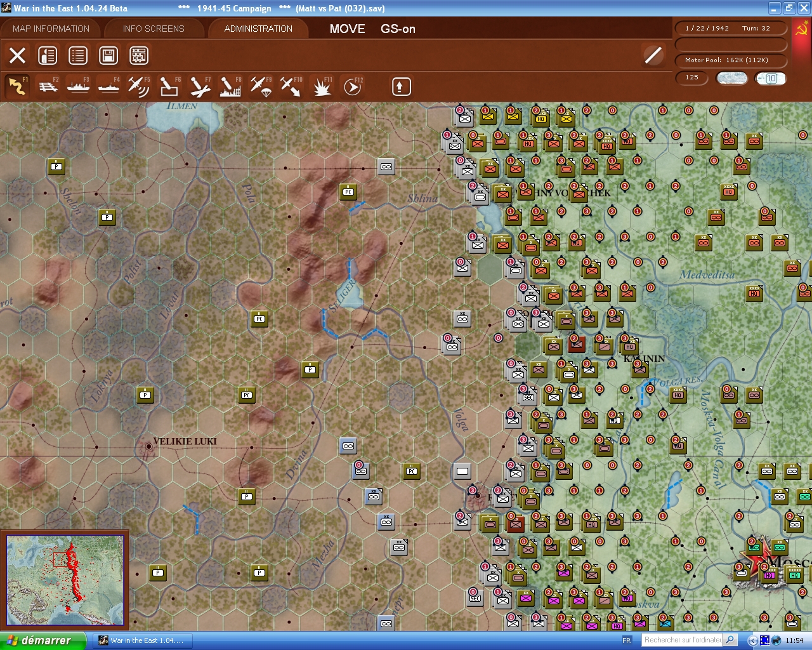The height and width of the screenshot is (650, 812).
Task: Click the KALININ city label
Action: point(645,359)
